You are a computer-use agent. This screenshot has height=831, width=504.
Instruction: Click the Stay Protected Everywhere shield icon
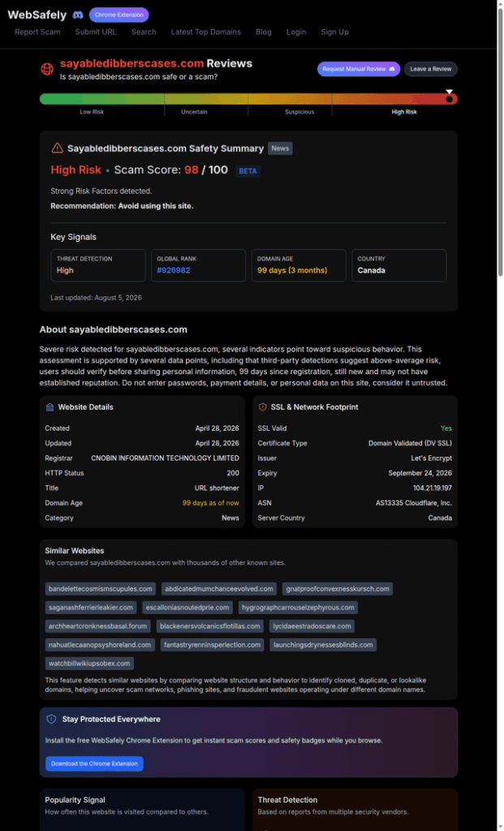[x=51, y=719]
